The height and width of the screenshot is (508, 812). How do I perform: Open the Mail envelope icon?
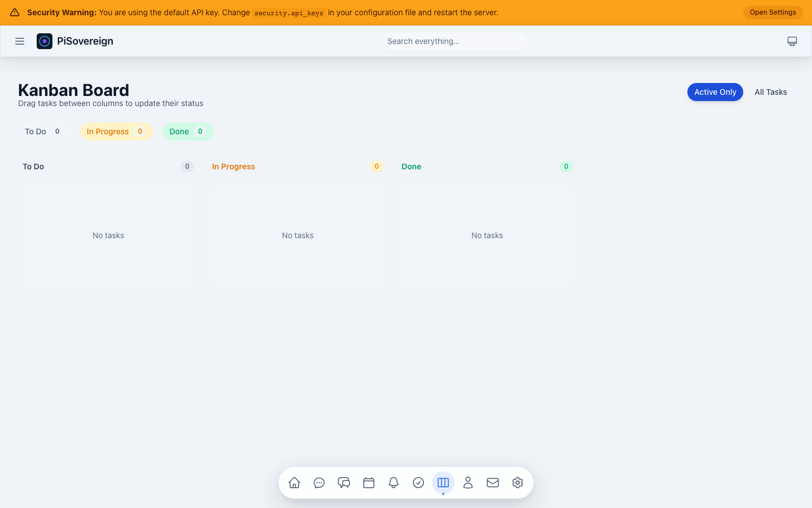493,483
